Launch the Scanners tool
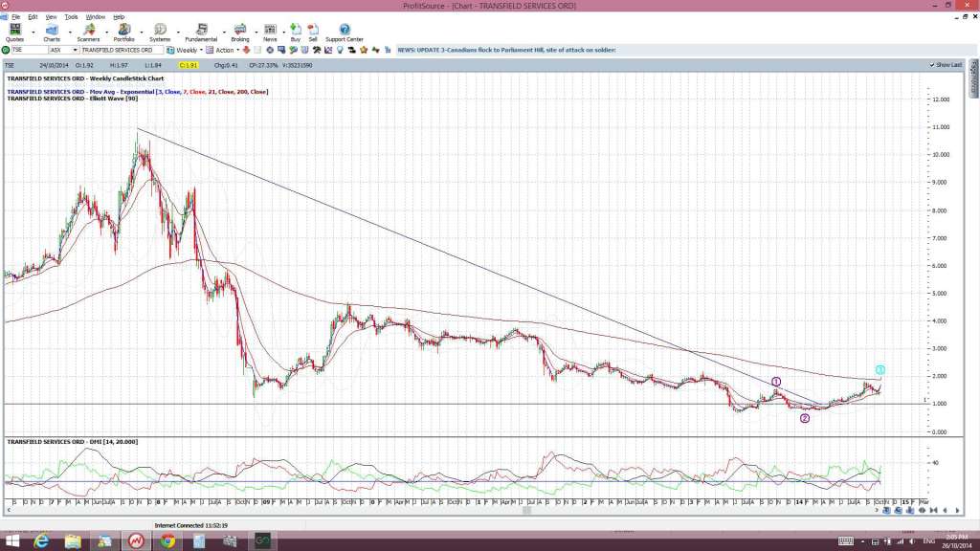This screenshot has width=980, height=551. coord(89,30)
